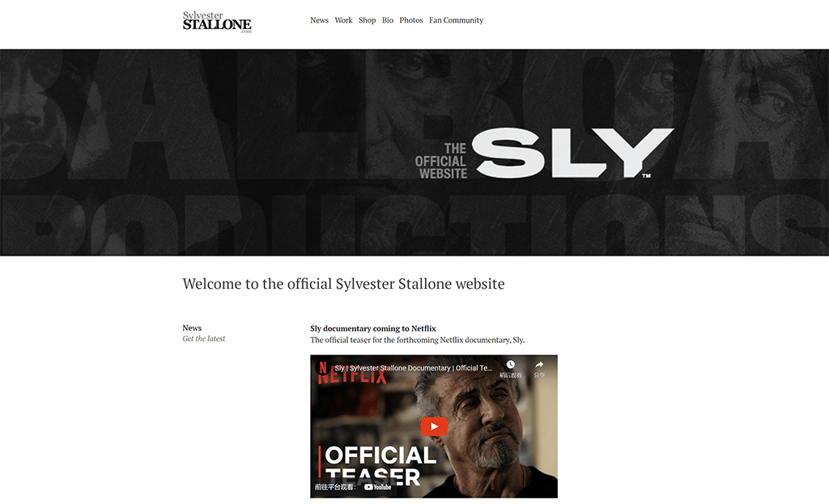The image size is (829, 504).
Task: Go to the Shop page
Action: [367, 20]
